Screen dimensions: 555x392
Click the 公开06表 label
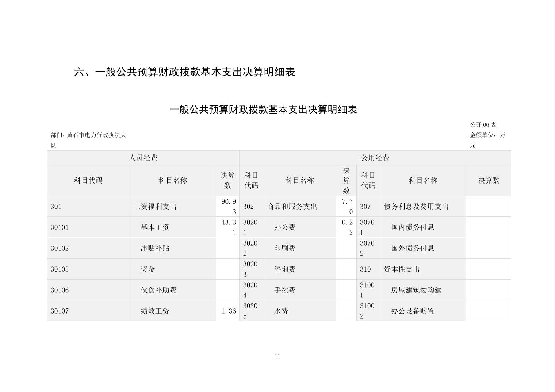[483, 125]
